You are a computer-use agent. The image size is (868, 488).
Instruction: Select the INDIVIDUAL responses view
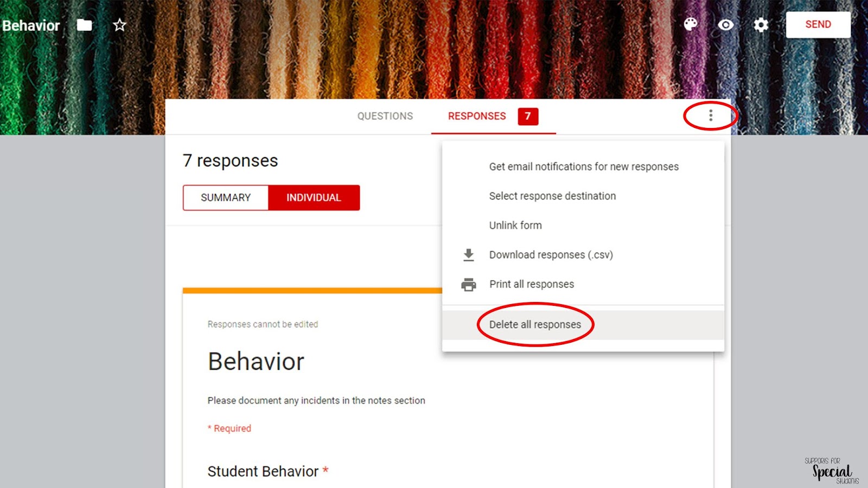coord(314,197)
